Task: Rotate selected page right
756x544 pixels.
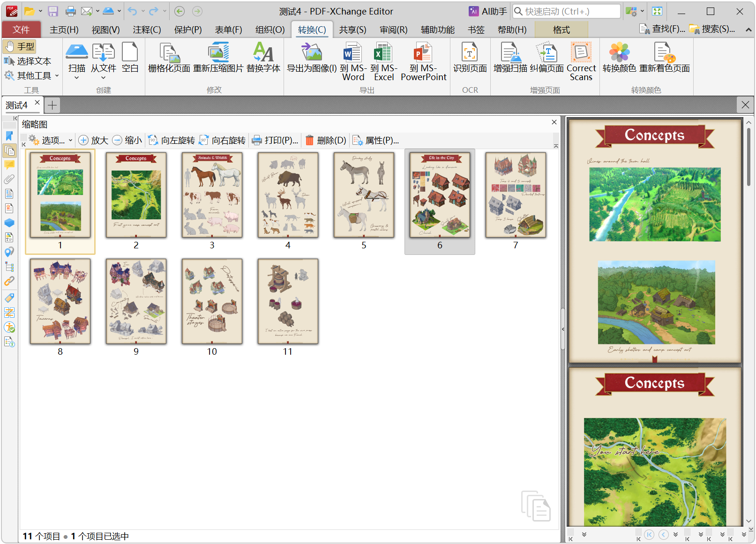Action: point(222,140)
